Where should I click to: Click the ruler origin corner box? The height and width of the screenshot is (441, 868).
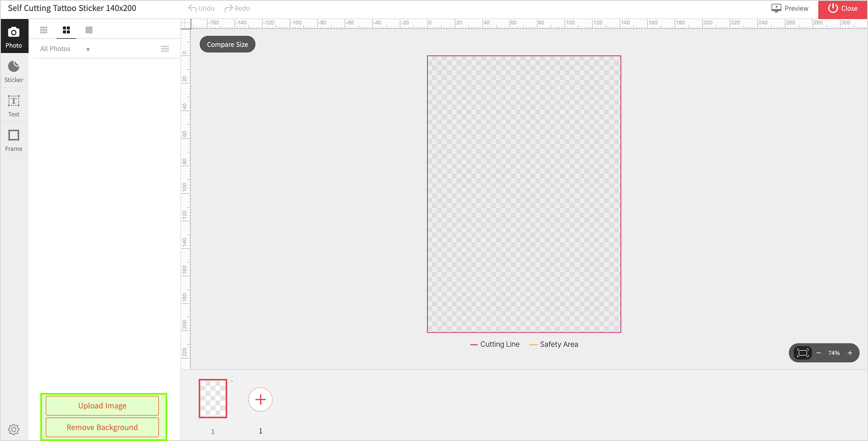[x=186, y=24]
